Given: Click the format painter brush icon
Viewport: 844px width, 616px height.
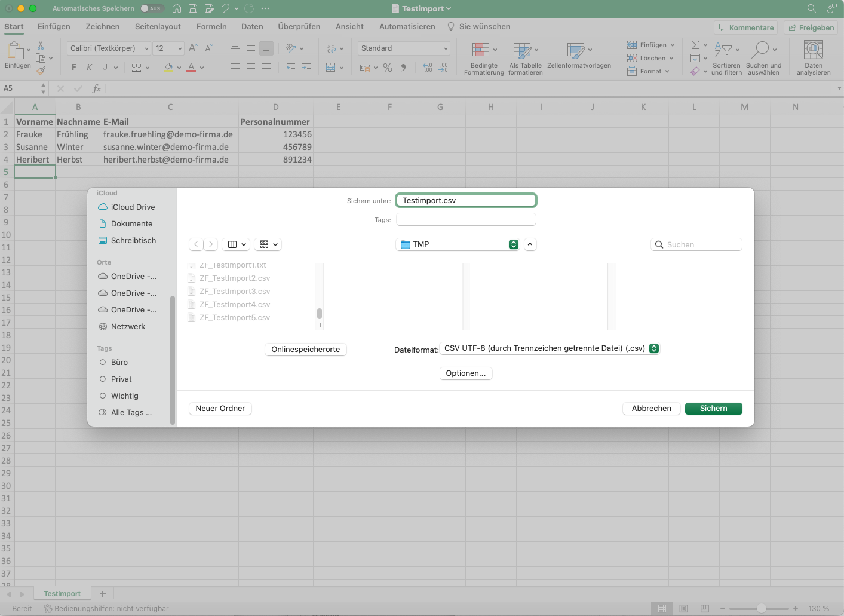Looking at the screenshot, I should coord(41,71).
